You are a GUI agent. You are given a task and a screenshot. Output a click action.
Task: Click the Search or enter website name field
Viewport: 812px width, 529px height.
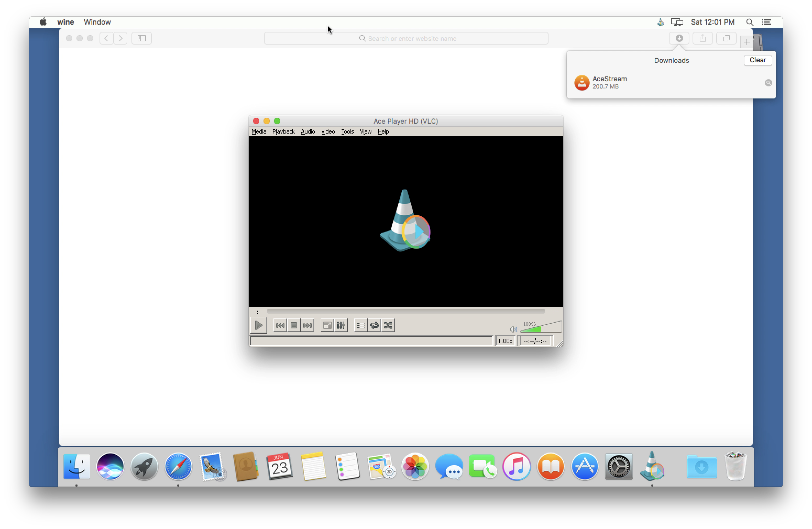(x=406, y=38)
